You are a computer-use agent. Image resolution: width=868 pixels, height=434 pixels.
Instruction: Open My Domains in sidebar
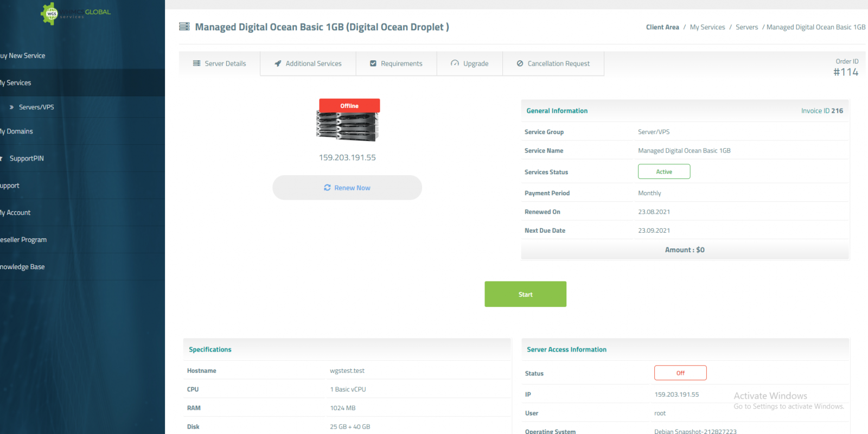click(82, 131)
